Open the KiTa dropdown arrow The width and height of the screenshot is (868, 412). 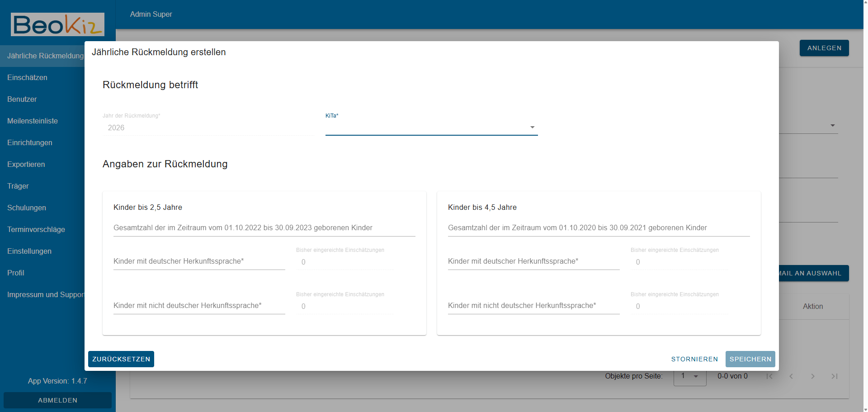pos(532,128)
